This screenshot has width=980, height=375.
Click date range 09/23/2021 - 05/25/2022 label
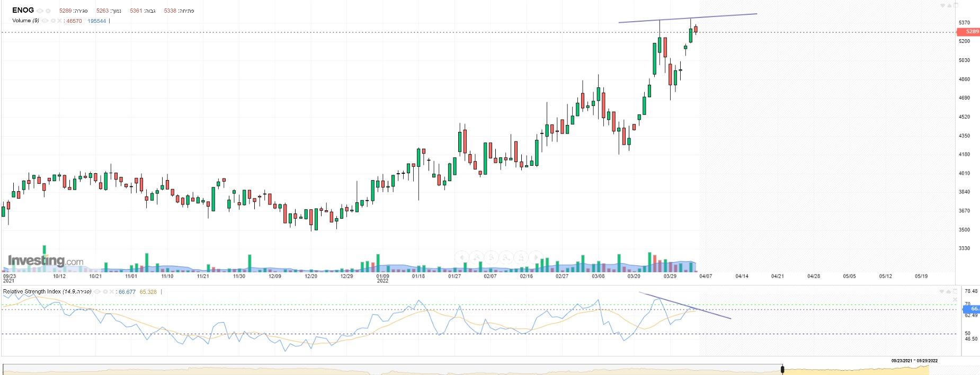(914, 361)
